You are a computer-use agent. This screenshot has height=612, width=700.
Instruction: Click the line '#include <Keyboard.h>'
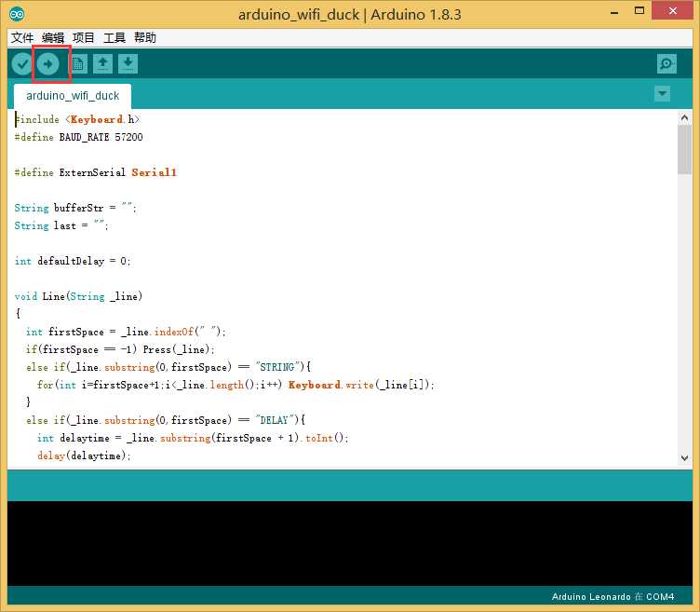[77, 119]
